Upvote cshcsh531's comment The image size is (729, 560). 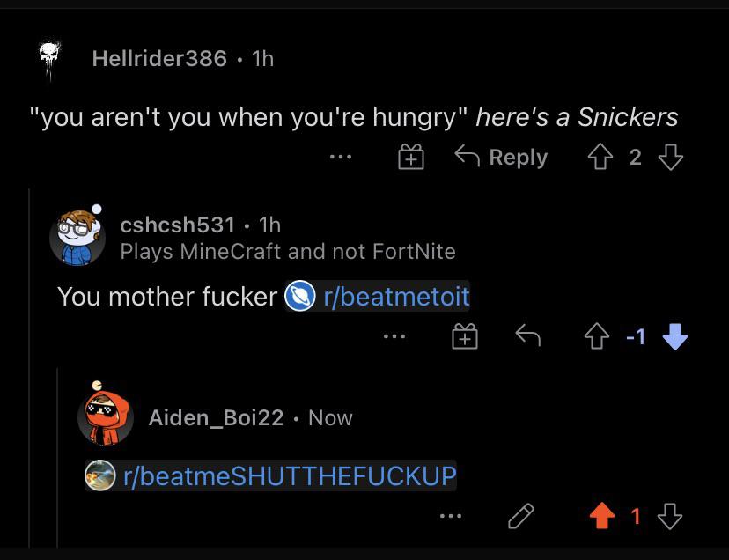coord(597,336)
